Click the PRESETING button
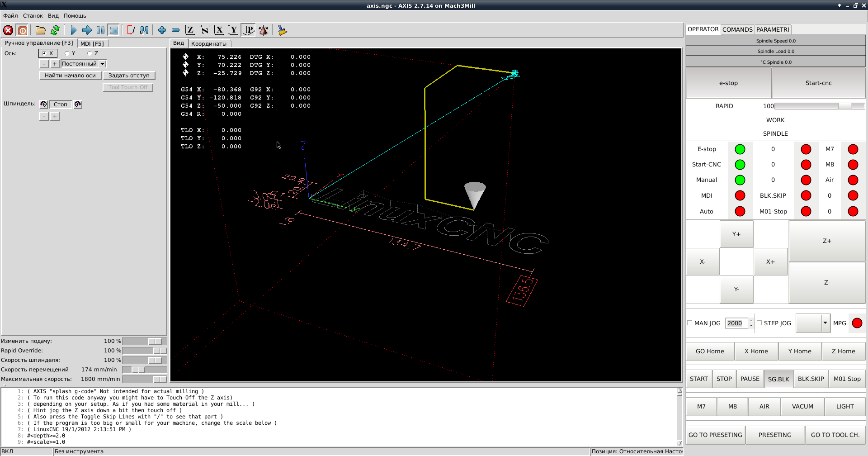Screen dimensions: 868x456 (775, 435)
